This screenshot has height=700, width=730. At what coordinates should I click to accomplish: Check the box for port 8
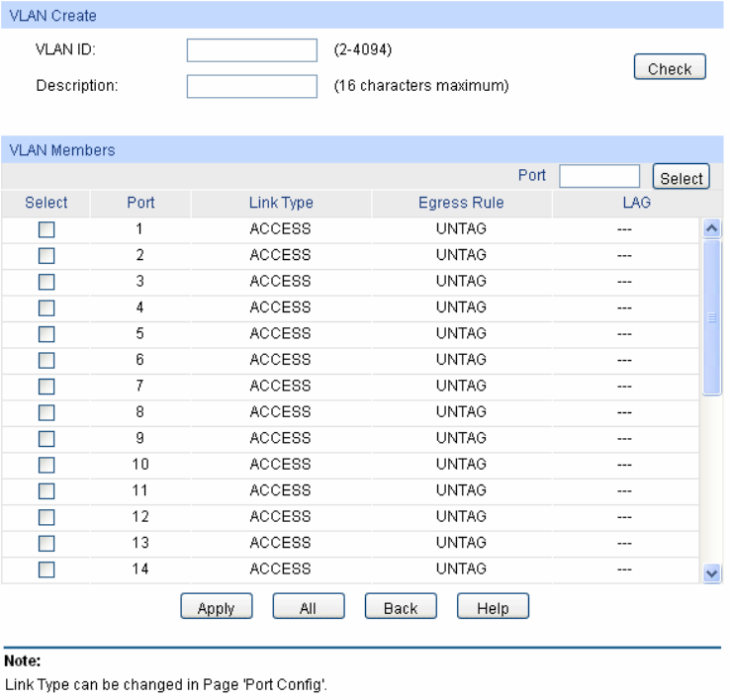[46, 412]
